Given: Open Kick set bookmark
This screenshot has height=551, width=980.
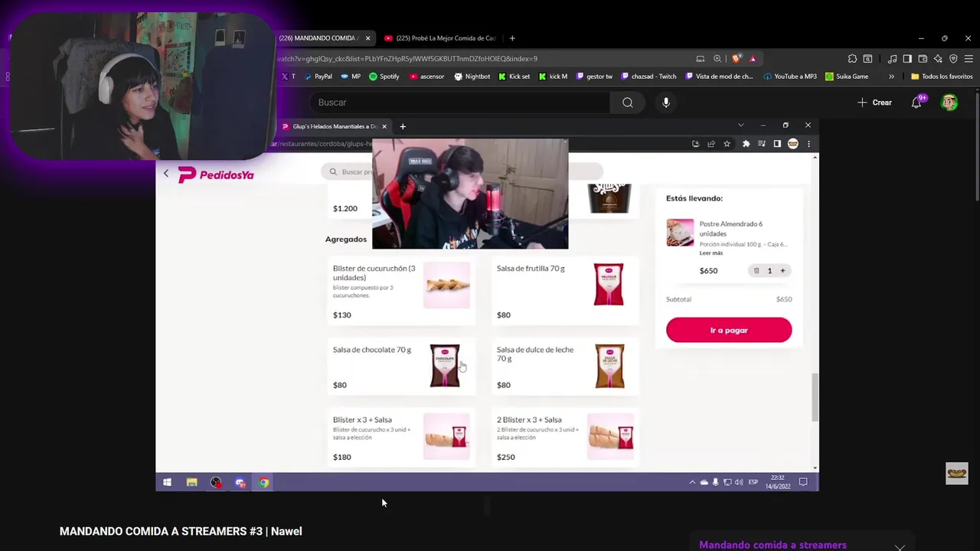Looking at the screenshot, I should [x=514, y=77].
